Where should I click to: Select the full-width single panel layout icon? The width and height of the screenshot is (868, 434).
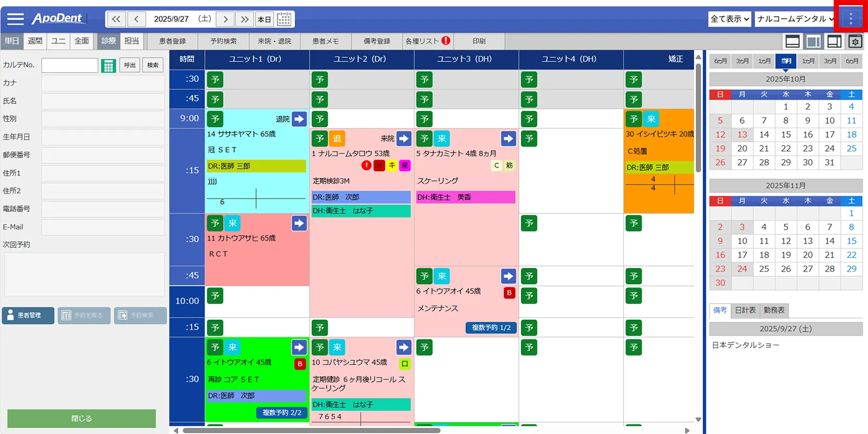click(x=792, y=41)
